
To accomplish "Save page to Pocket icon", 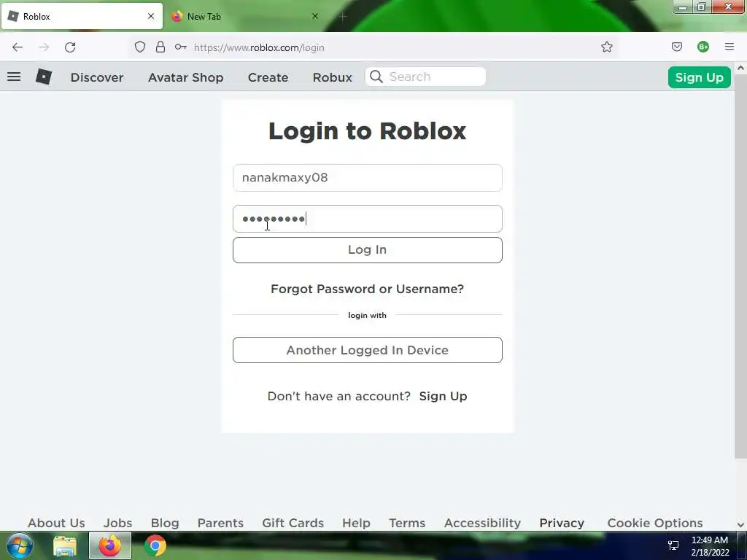I will click(677, 47).
